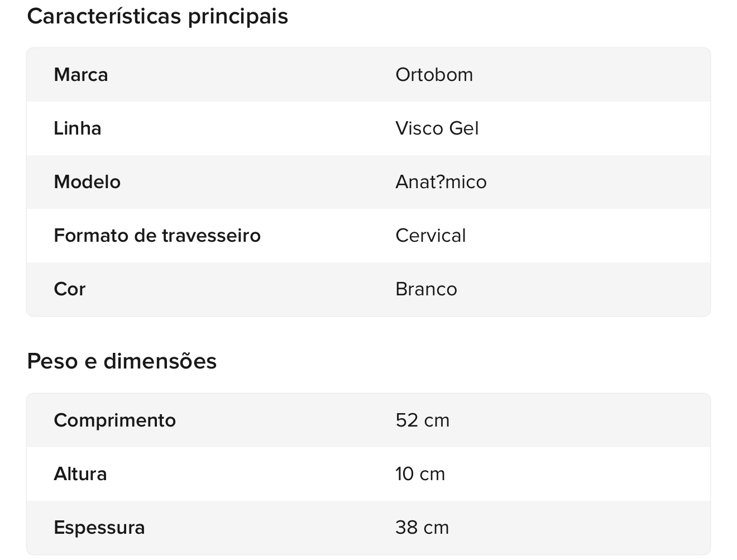
Task: Select the Ortobom brand value
Action: click(x=434, y=75)
